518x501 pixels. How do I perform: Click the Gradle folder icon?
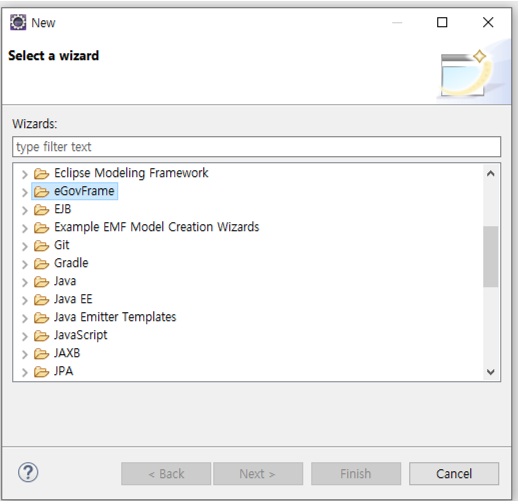point(41,263)
